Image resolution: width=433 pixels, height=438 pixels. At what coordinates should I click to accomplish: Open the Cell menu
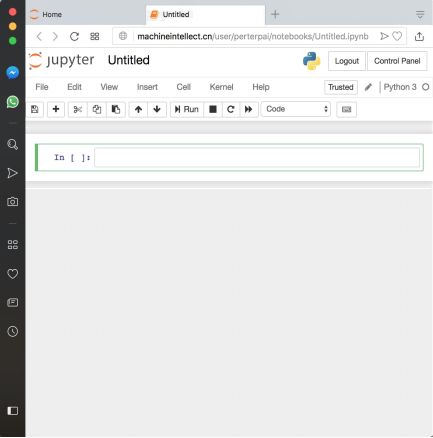coord(184,87)
